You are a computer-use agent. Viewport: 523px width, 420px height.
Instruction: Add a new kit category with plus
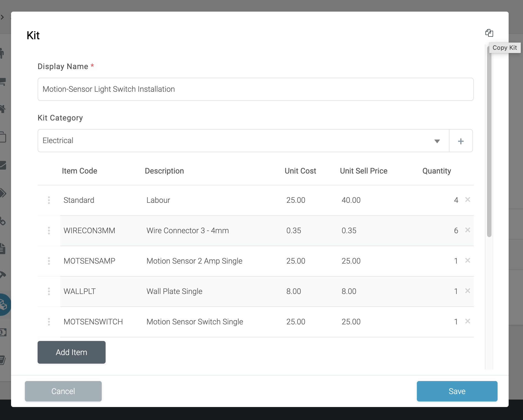pos(461,141)
